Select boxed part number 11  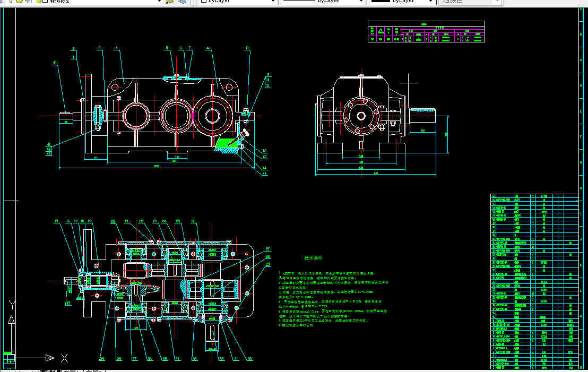point(268,85)
